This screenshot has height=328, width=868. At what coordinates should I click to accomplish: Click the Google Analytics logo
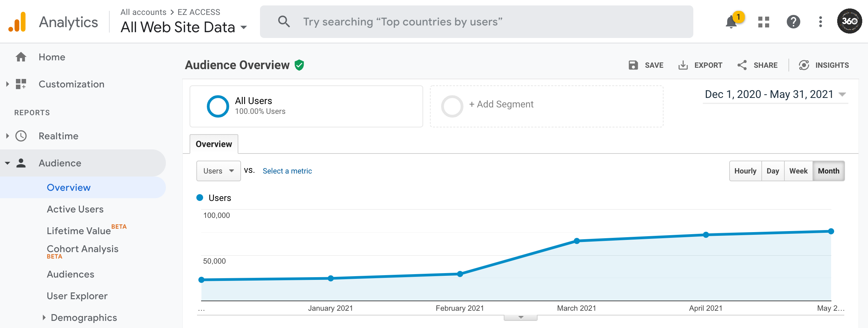[17, 22]
